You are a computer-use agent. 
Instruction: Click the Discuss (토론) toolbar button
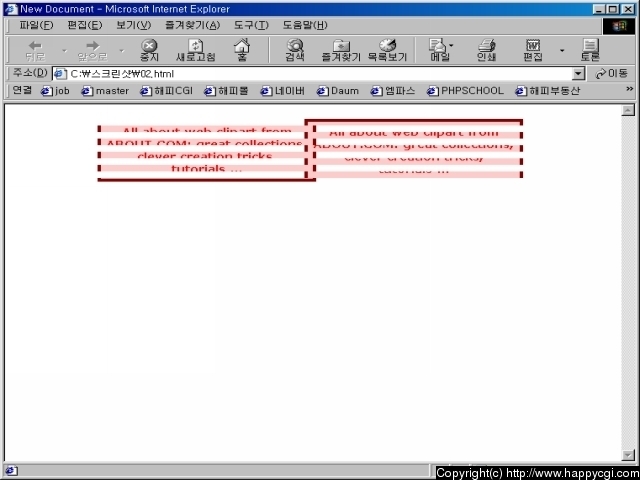tap(590, 51)
